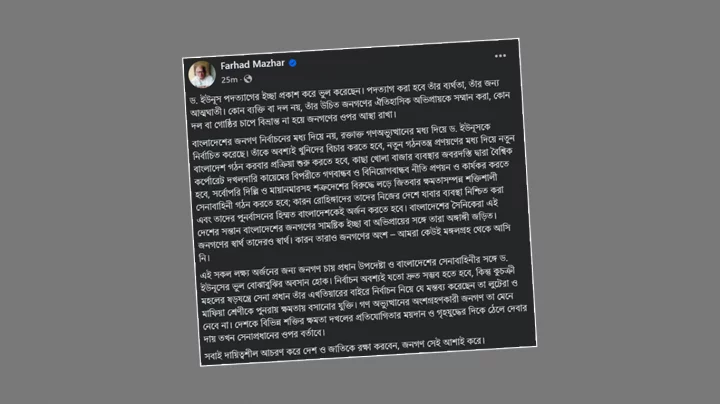Click the line starting 'দল বা গোষ্ঠির চাপে'
This screenshot has width=720, height=404.
point(293,119)
